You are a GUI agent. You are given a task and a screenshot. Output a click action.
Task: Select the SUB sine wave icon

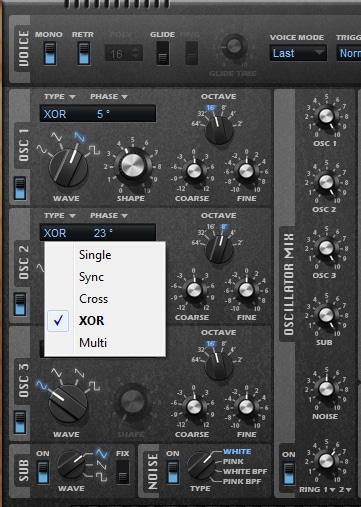click(x=102, y=453)
